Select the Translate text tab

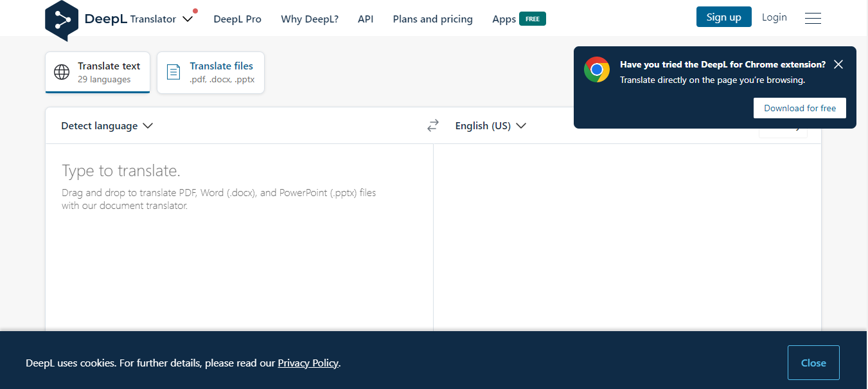(x=98, y=72)
